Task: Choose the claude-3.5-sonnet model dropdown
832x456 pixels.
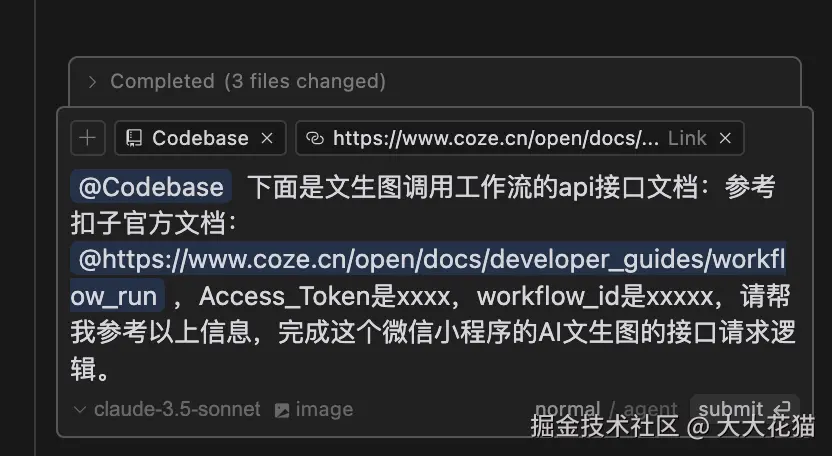Action: (x=177, y=409)
